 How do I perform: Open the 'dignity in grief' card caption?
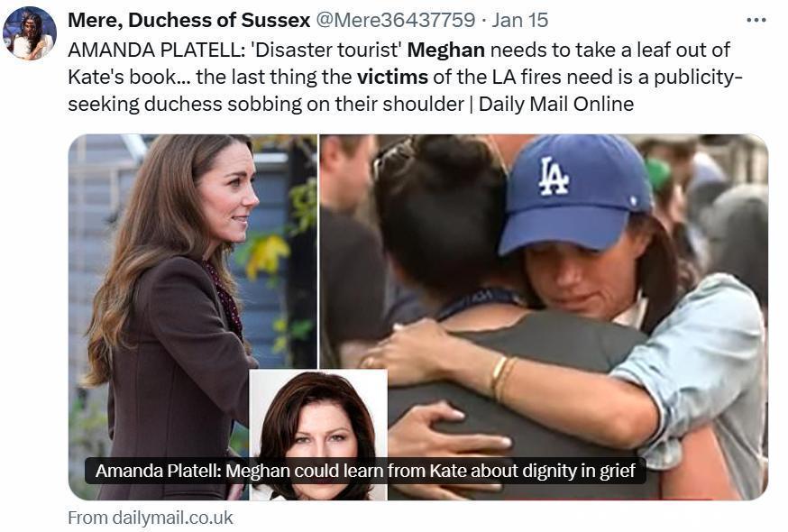(x=365, y=472)
